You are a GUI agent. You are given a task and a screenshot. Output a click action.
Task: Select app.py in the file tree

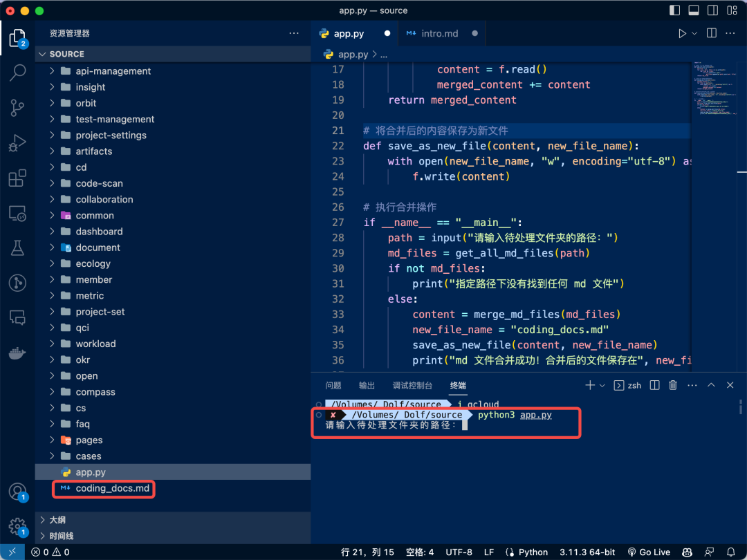[173, 472]
